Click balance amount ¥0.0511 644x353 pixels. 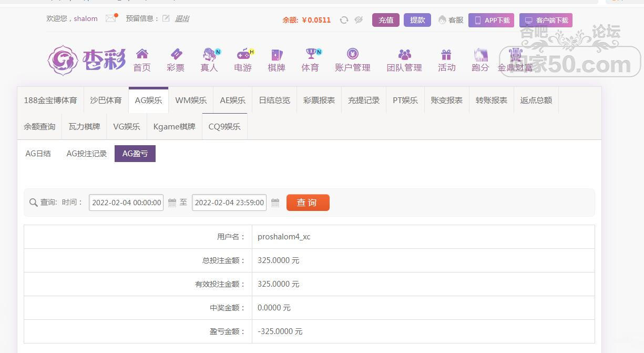click(316, 20)
